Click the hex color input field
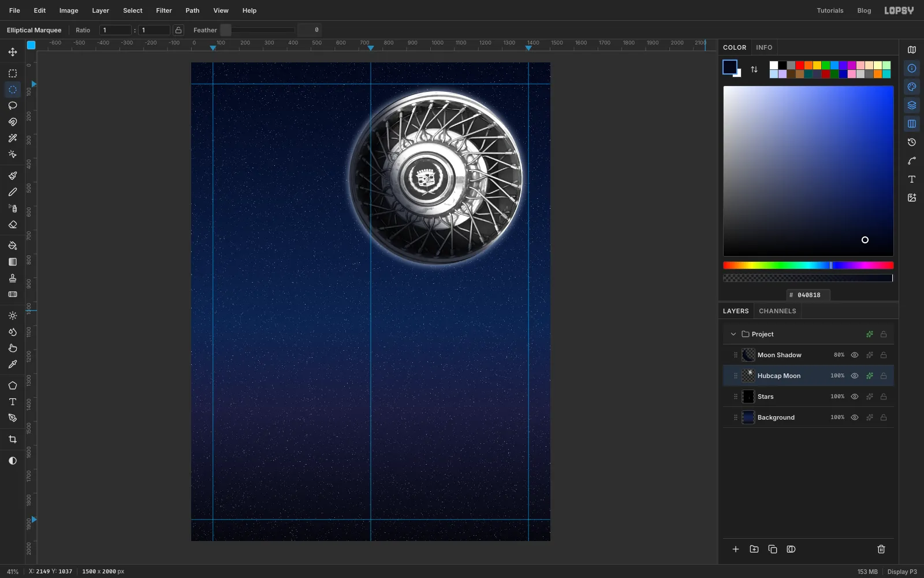Image resolution: width=924 pixels, height=578 pixels. [808, 295]
